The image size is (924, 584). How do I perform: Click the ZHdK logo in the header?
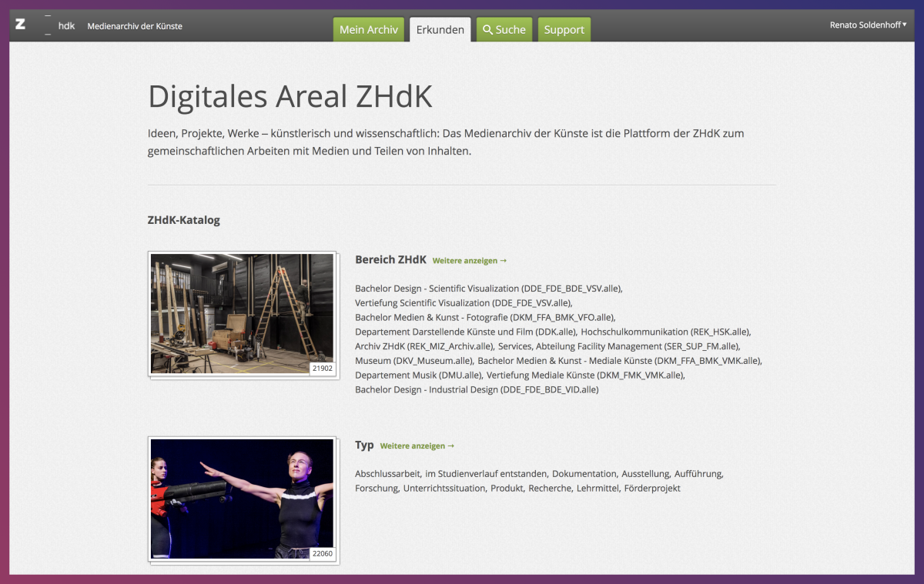(x=45, y=25)
